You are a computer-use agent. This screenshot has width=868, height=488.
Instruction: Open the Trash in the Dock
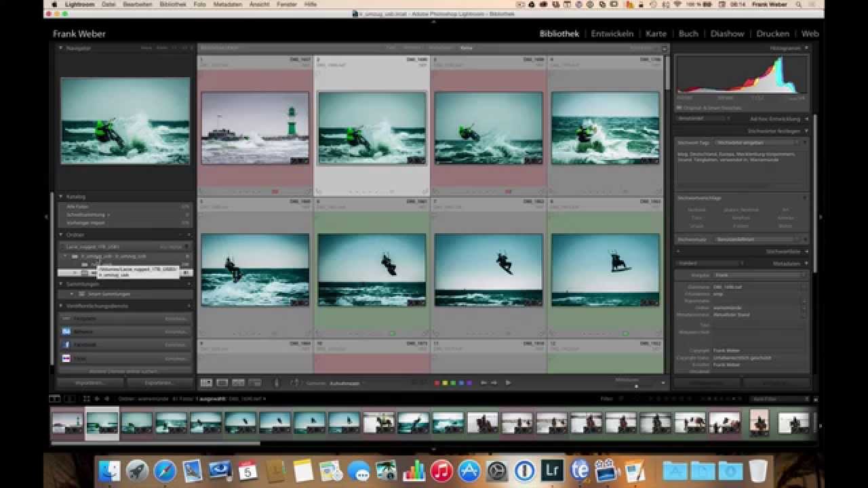coord(758,470)
